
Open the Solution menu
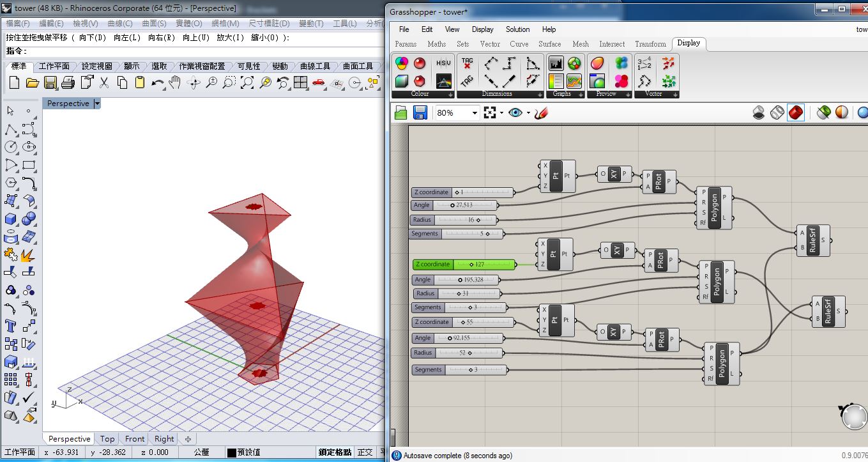517,29
